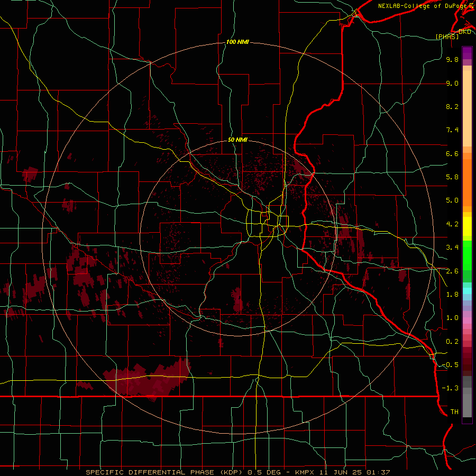Pick the cyan band of the color scale
Screen dimensions: 476x476
[x=467, y=290]
